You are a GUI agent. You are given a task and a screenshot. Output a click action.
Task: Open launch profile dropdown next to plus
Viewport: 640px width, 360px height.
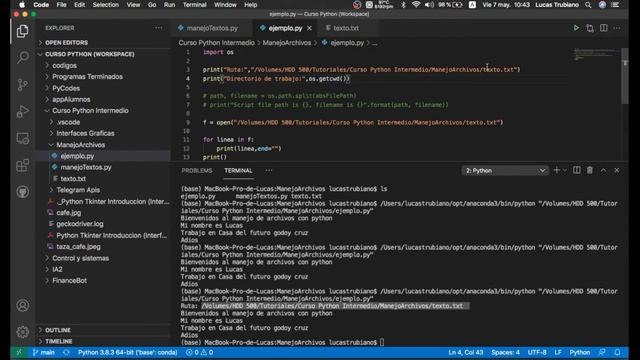(565, 170)
